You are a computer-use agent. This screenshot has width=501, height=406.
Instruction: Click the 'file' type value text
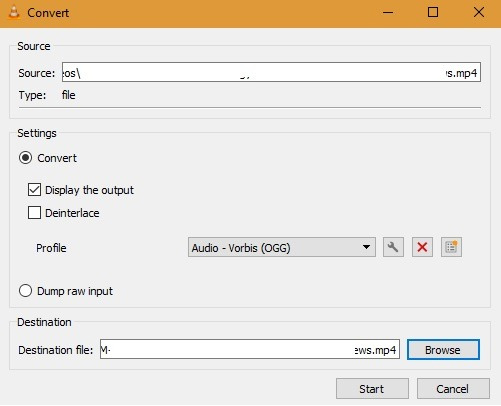69,95
